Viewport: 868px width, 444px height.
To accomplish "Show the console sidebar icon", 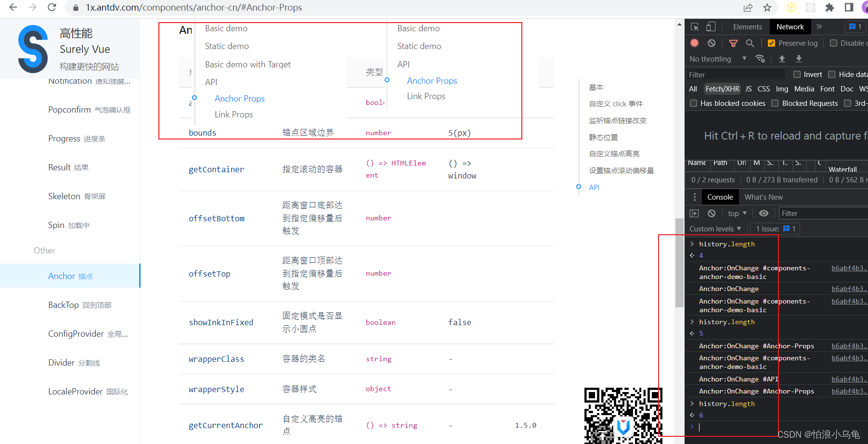I will (x=694, y=213).
